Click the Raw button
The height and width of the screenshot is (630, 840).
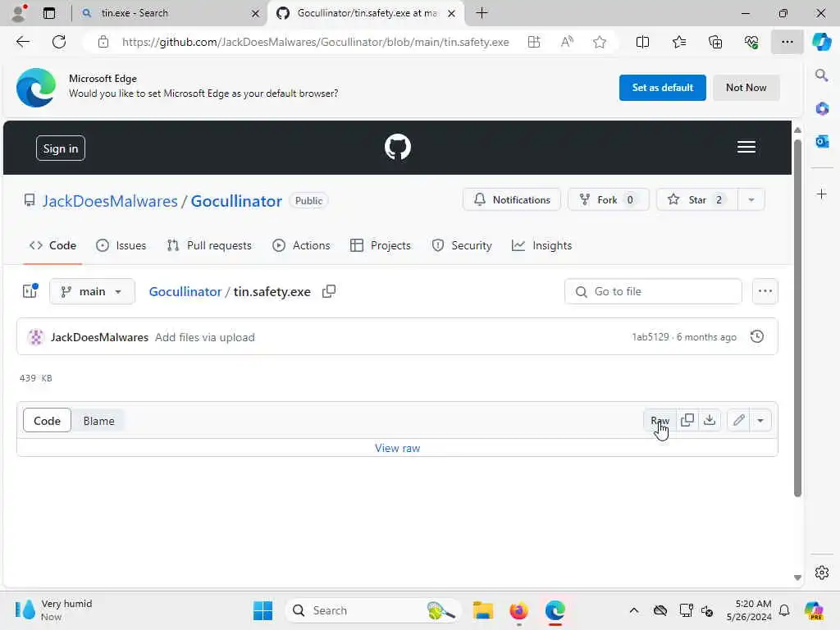click(660, 420)
